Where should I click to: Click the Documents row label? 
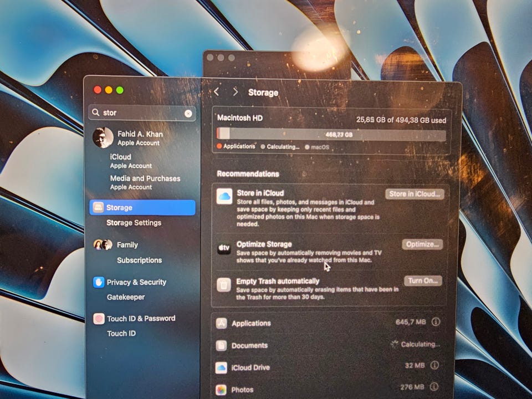pyautogui.click(x=250, y=345)
